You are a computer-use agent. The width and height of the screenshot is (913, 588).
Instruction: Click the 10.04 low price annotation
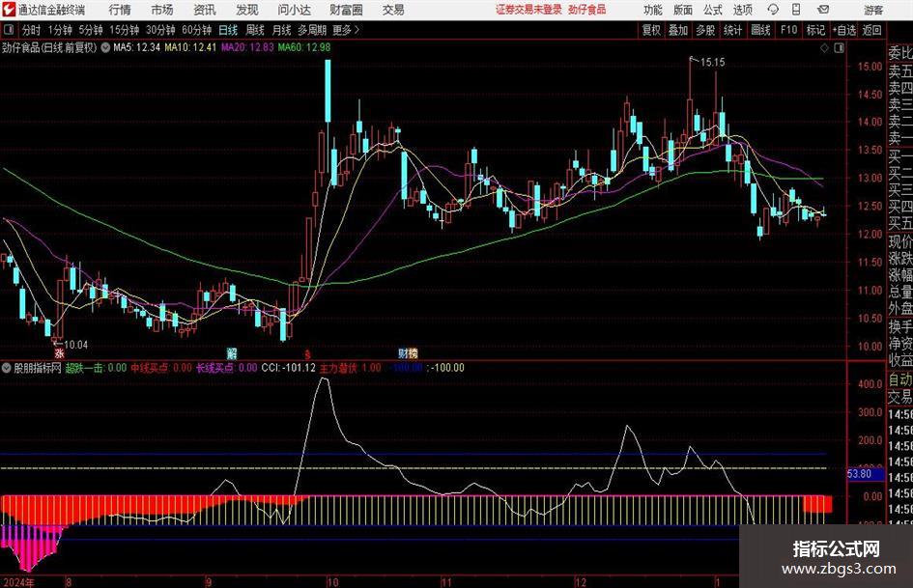click(x=75, y=345)
